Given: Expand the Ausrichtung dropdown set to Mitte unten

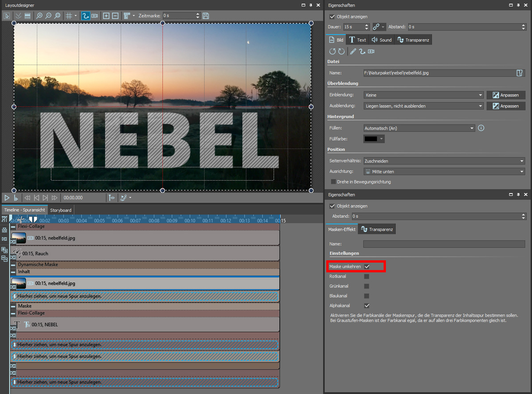Looking at the screenshot, I should [444, 171].
